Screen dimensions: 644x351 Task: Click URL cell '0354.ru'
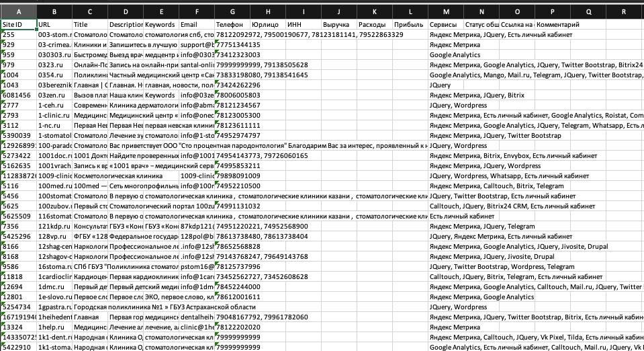[54, 75]
